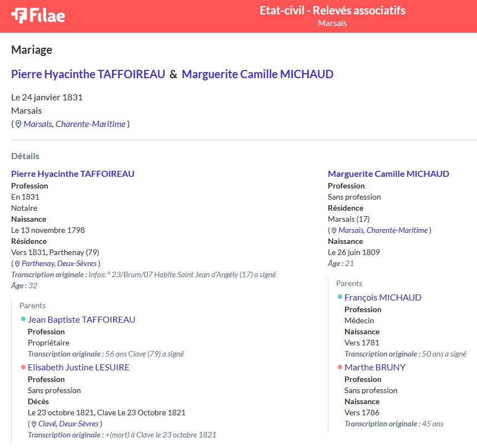Click the 'Âge : 21' line
This screenshot has width=477, height=448.
tap(341, 264)
